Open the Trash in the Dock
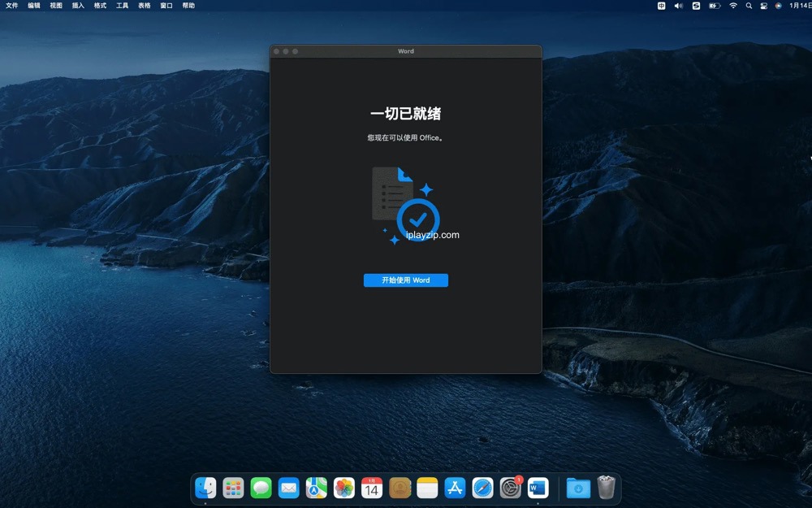 pos(606,487)
